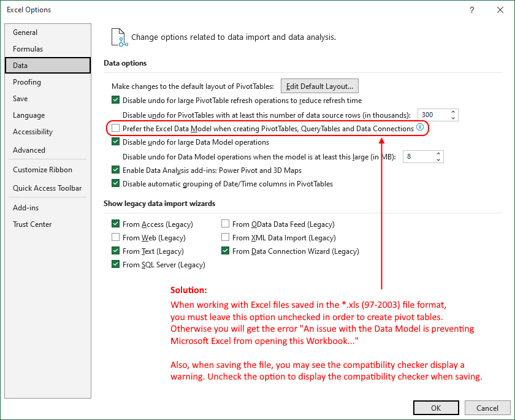Click the Data Model size field showing 8
The image size is (515, 420).
(x=419, y=156)
